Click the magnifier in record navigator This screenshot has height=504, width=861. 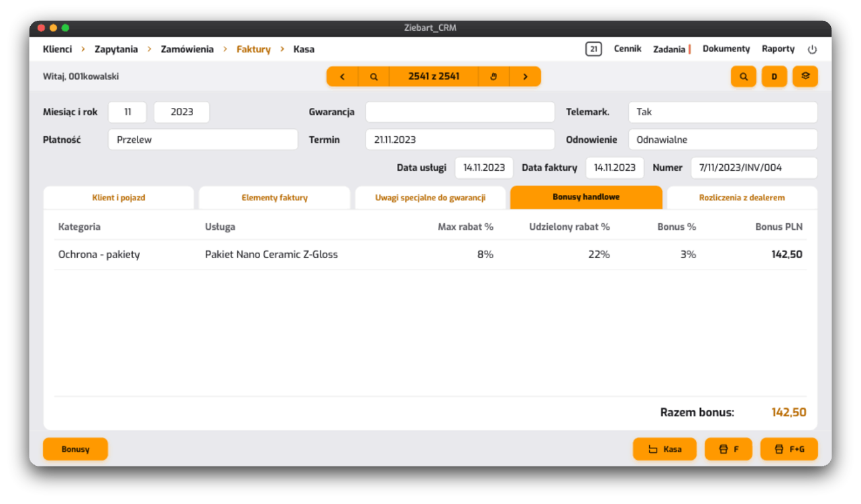(374, 76)
